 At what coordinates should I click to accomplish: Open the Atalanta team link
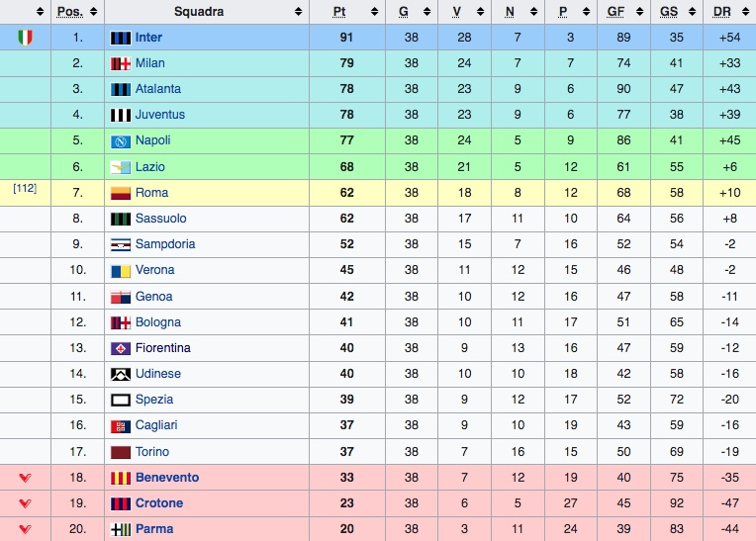158,89
